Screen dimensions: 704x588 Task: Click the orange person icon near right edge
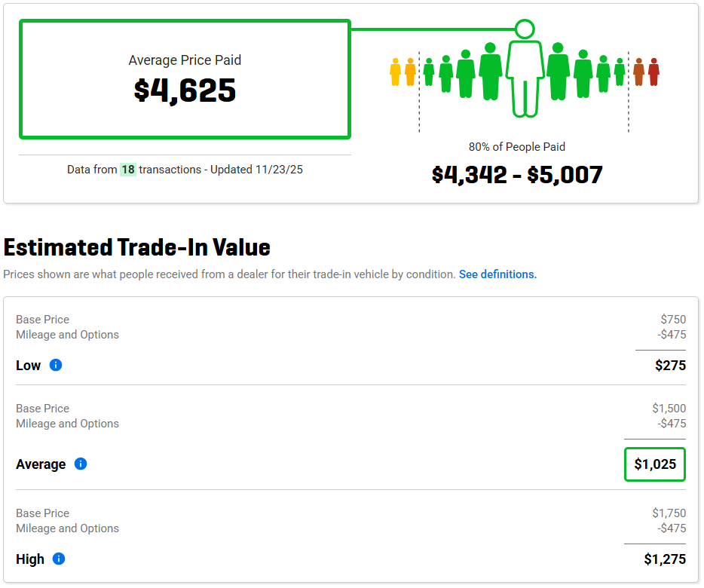coord(638,72)
